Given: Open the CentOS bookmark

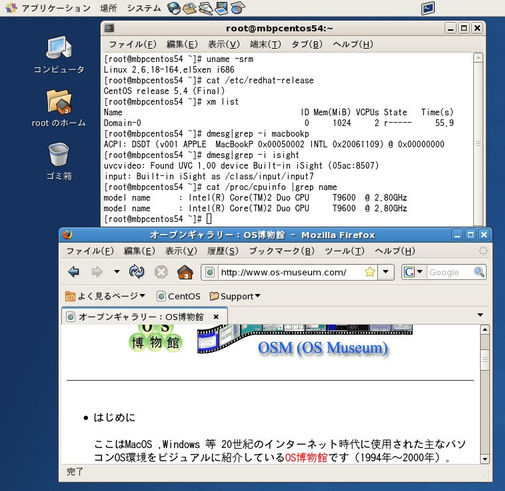Looking at the screenshot, I should [x=179, y=296].
